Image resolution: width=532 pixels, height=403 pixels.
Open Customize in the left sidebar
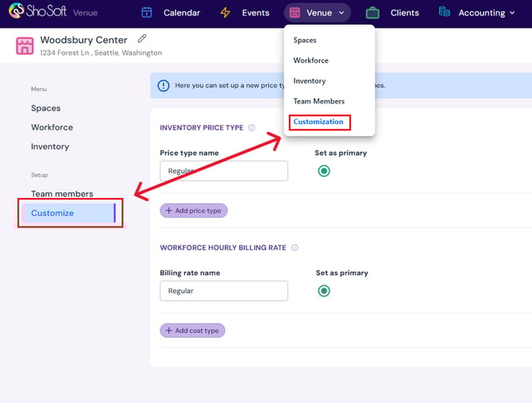[x=52, y=213]
